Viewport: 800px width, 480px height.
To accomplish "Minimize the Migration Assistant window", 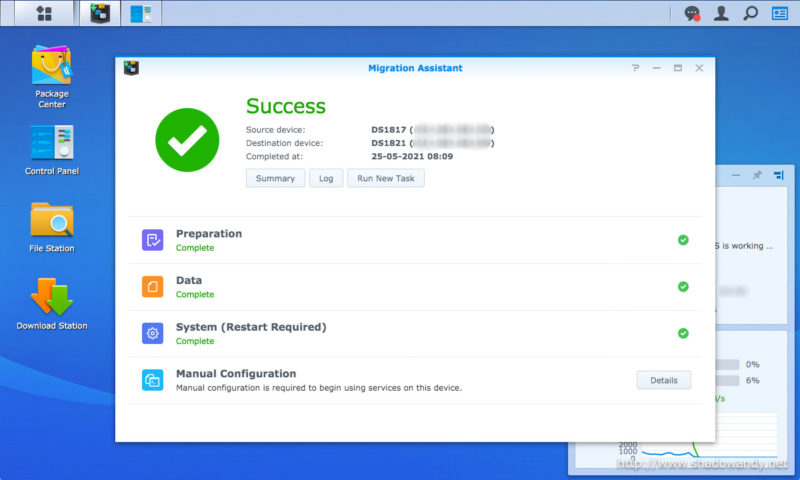I will pos(656,68).
